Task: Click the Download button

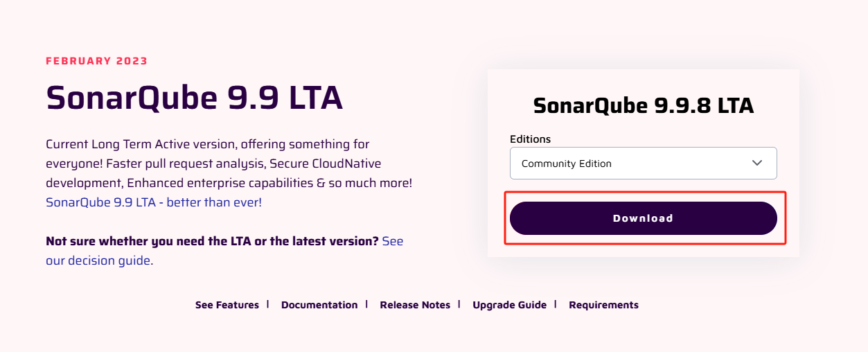Action: click(643, 218)
